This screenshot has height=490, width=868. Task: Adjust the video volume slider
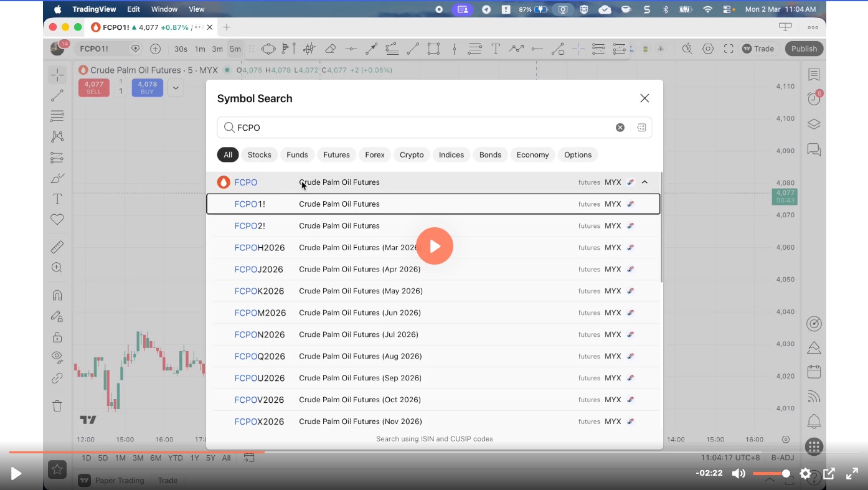771,474
